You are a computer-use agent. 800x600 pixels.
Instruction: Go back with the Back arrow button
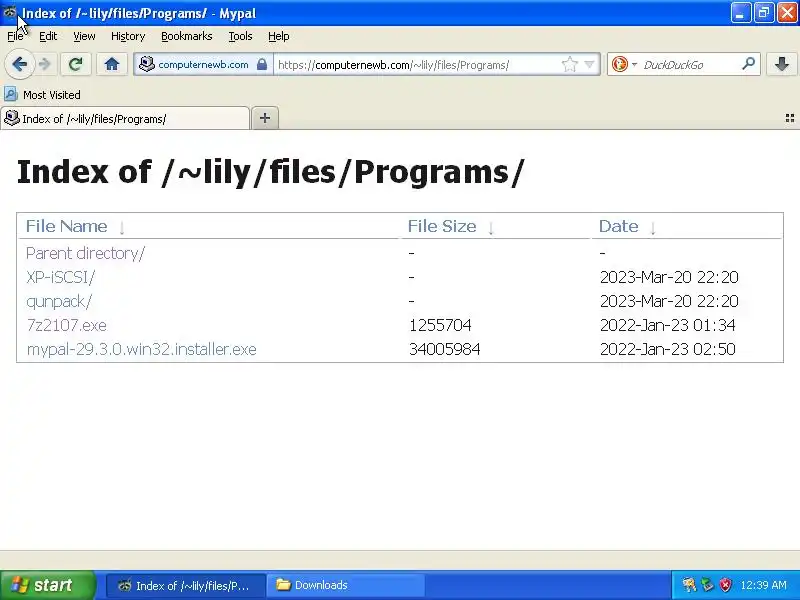pos(20,64)
